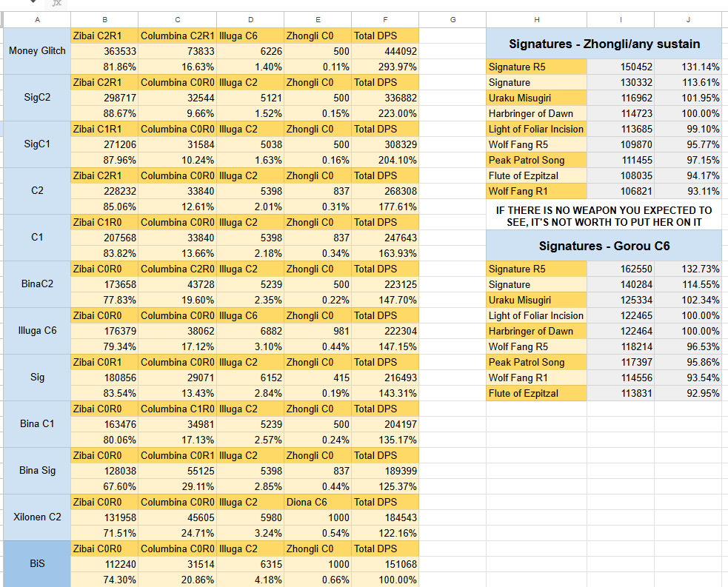The width and height of the screenshot is (728, 587).
Task: Click the Total DPS value 247643
Action: (385, 238)
